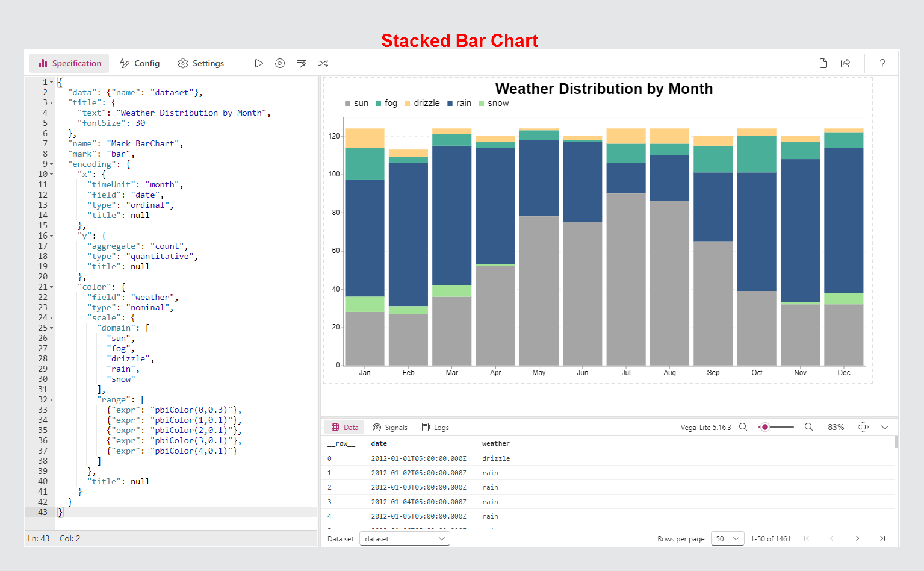This screenshot has width=924, height=571.
Task: Click the shuffle icon in the toolbar
Action: click(x=323, y=63)
